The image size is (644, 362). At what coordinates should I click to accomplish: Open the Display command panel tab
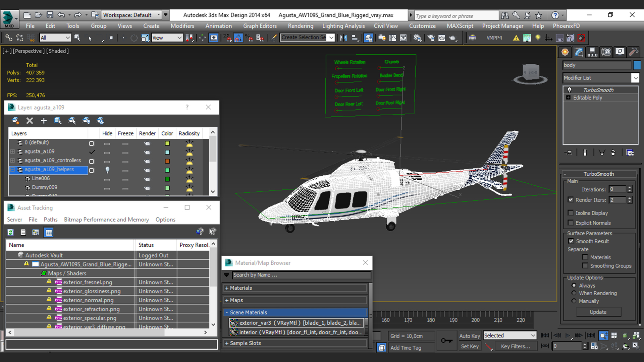(x=620, y=52)
